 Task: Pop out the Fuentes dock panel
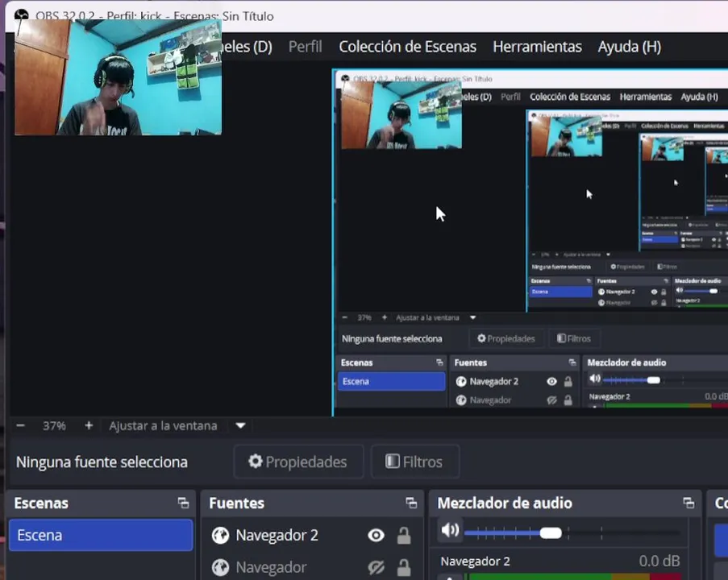tap(411, 503)
